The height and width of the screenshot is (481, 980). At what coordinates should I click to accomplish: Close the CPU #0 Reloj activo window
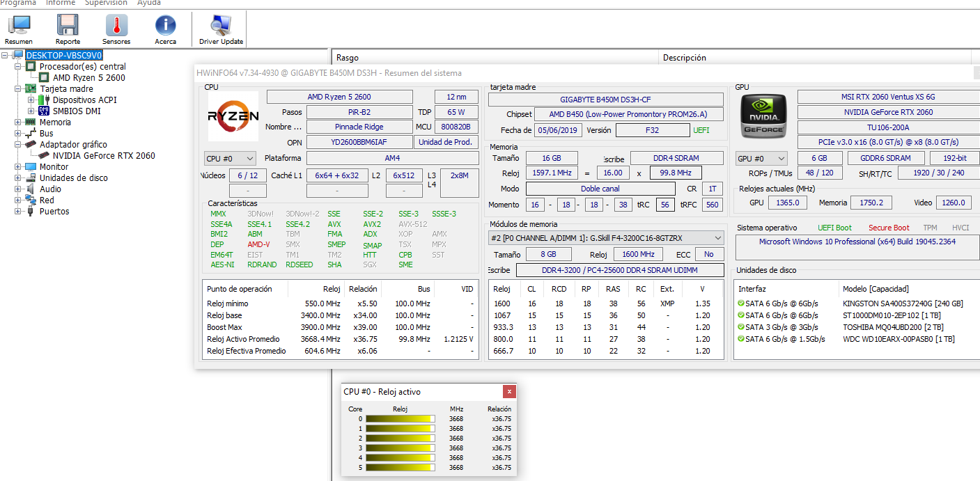[x=509, y=391]
